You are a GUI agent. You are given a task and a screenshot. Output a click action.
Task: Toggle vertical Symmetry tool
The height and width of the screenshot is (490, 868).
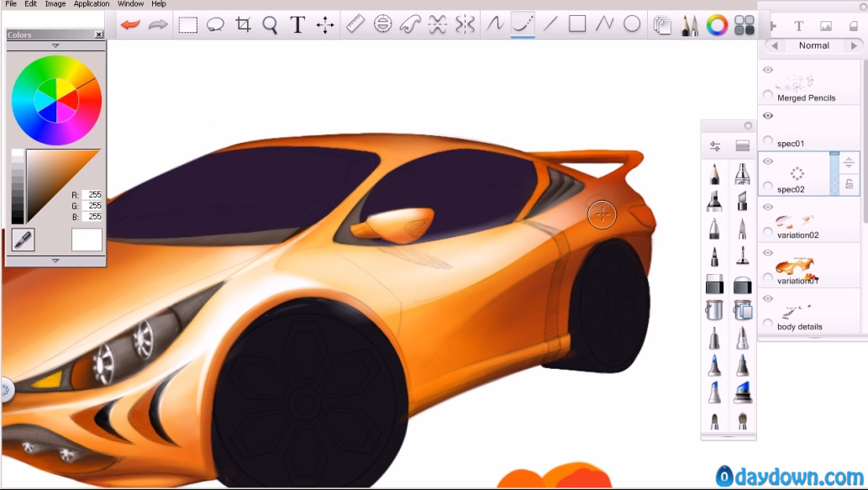(465, 24)
